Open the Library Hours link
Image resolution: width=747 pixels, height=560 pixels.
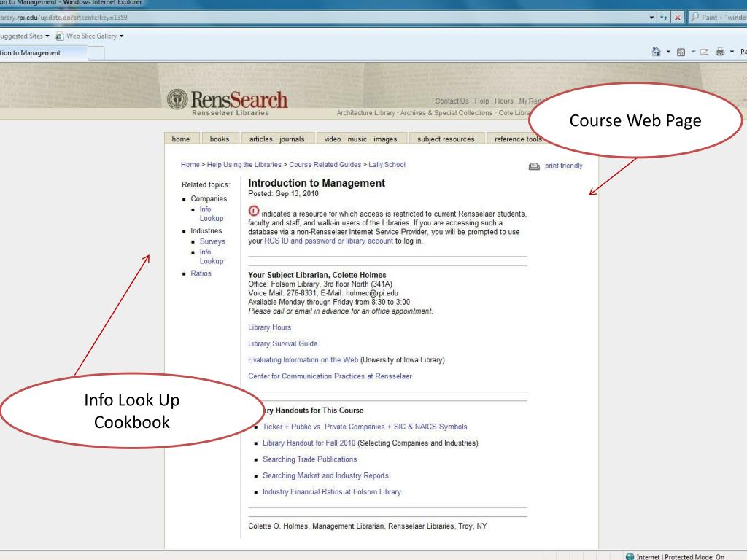coord(270,327)
